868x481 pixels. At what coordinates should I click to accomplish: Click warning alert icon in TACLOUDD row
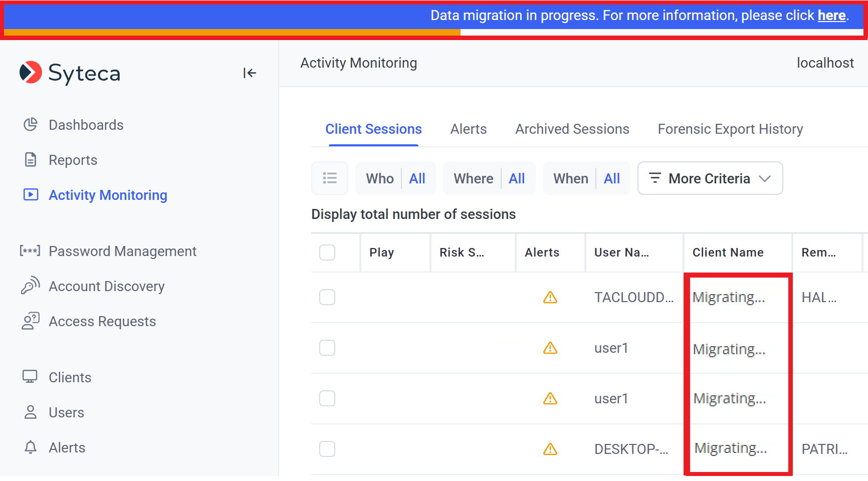click(x=550, y=298)
